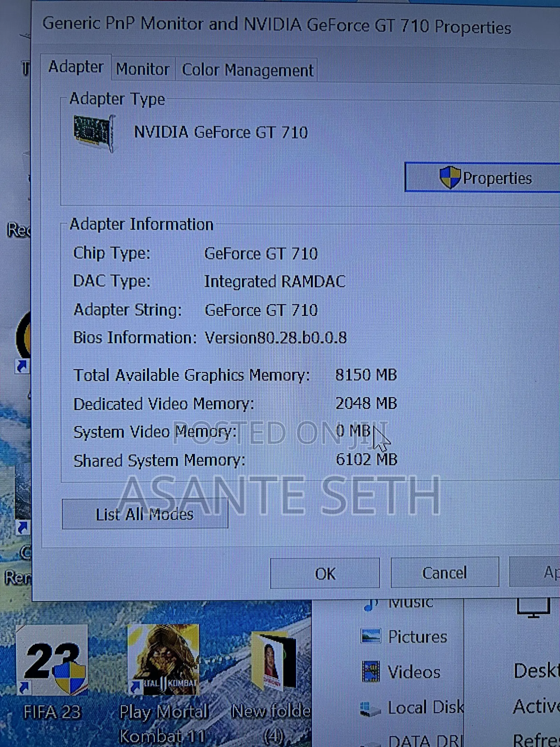Click the '0 MB' system video memory value
560x747 pixels.
353,431
